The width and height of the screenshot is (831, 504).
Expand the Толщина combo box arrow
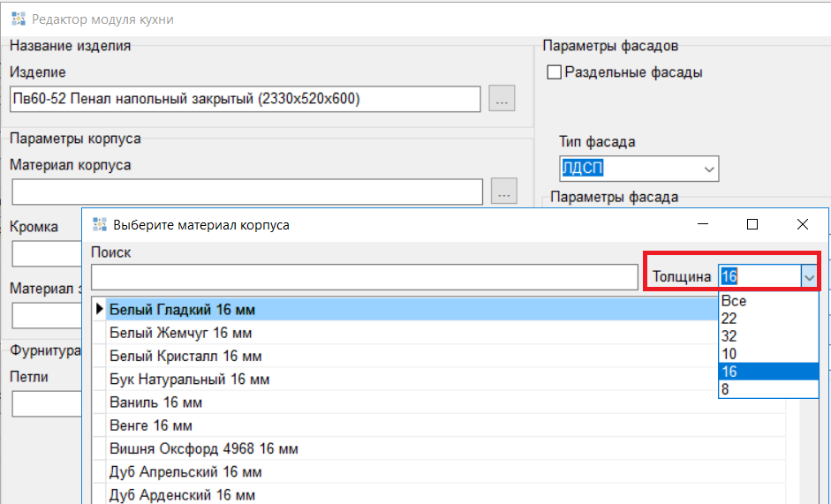808,277
